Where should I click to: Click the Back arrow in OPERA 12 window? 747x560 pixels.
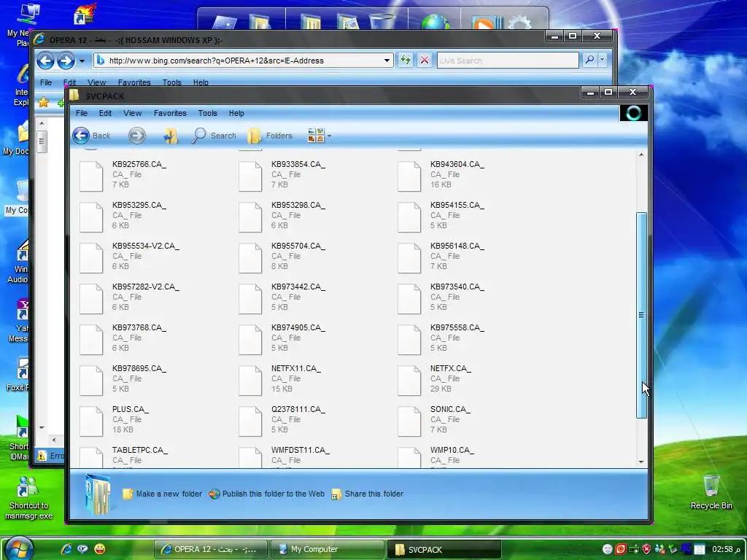(46, 61)
